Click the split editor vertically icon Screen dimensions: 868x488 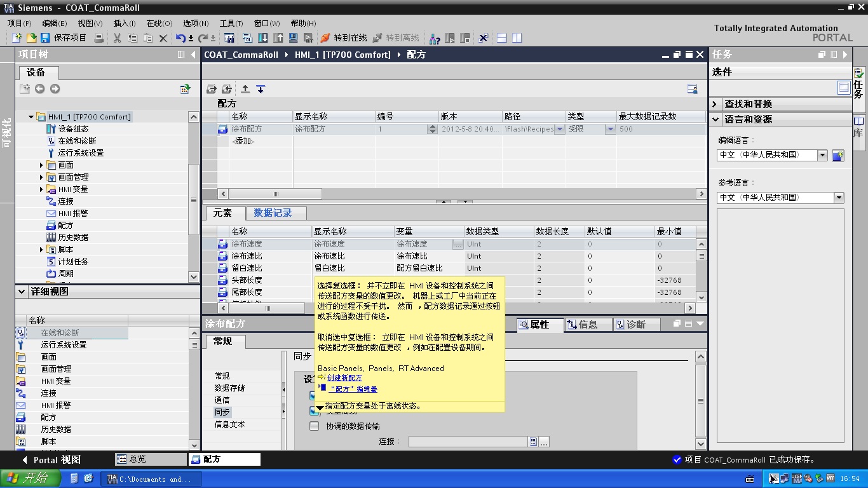click(517, 38)
